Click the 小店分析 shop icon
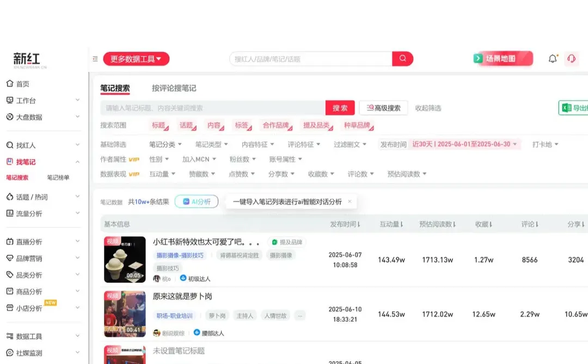The height and width of the screenshot is (364, 588). click(x=10, y=308)
